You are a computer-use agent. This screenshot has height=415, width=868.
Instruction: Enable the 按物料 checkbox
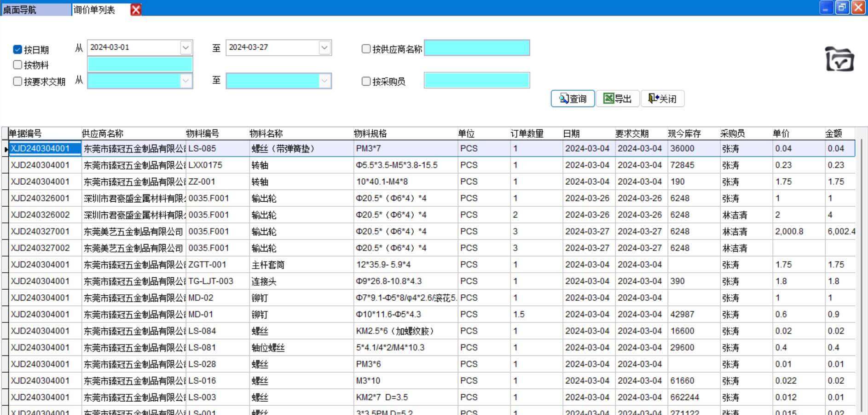18,65
